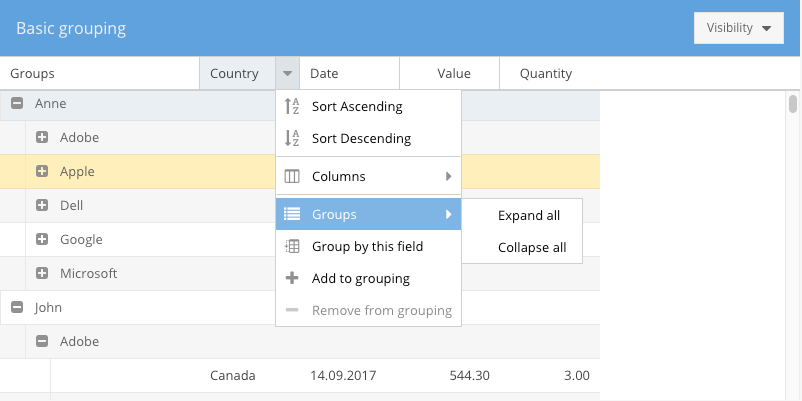Click the Columns icon in menu

(x=292, y=177)
